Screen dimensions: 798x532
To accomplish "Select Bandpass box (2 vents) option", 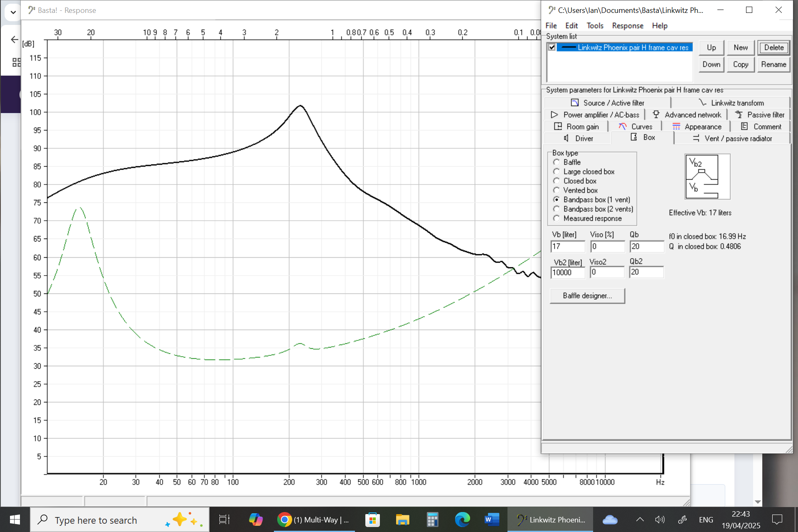I will (557, 209).
